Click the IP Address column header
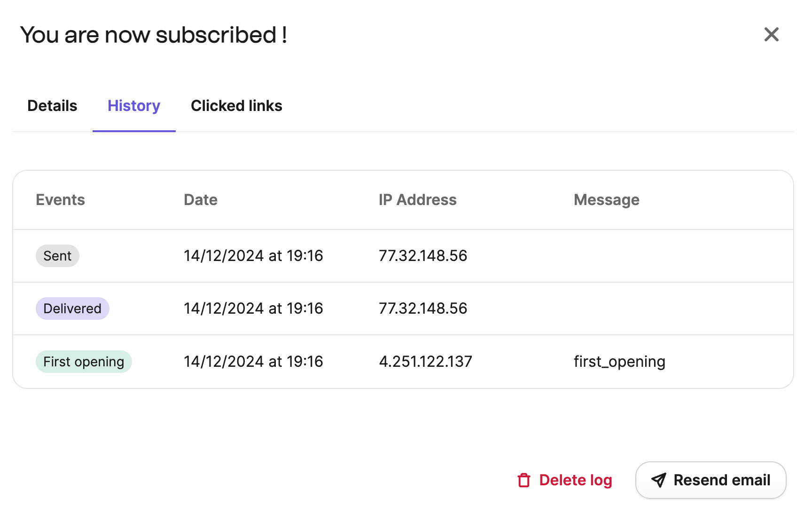The image size is (812, 522). [x=418, y=200]
